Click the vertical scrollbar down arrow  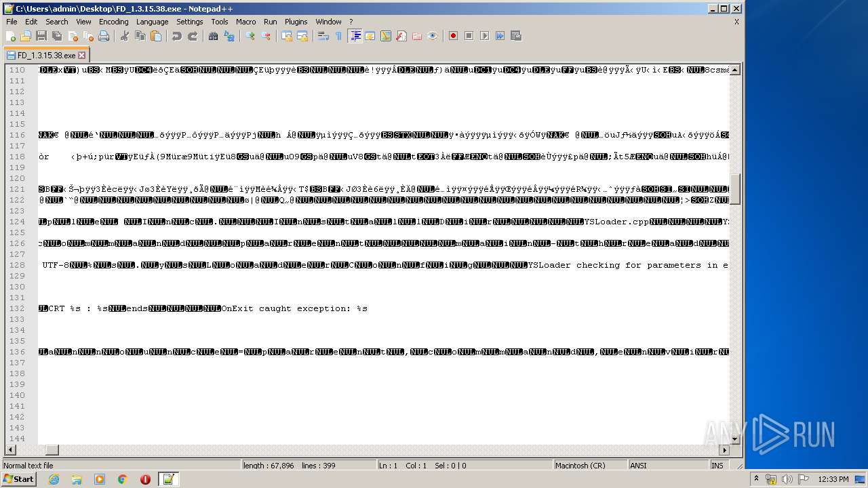click(734, 439)
